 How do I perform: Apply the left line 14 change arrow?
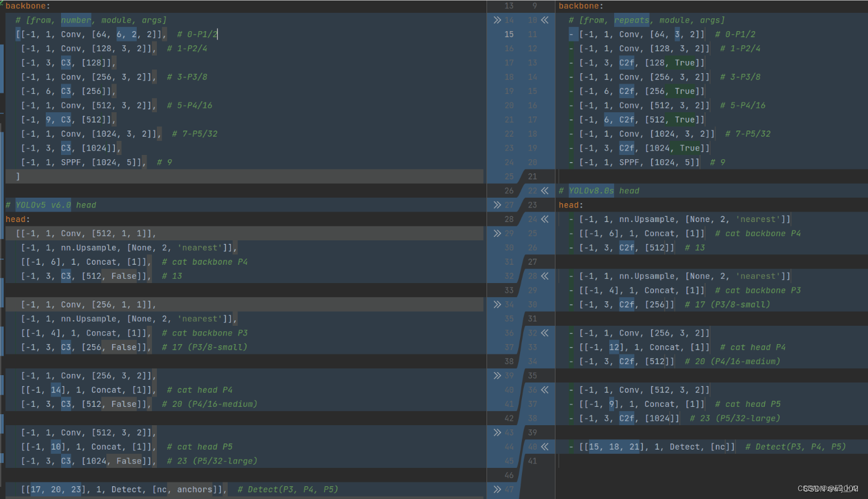[x=497, y=20]
